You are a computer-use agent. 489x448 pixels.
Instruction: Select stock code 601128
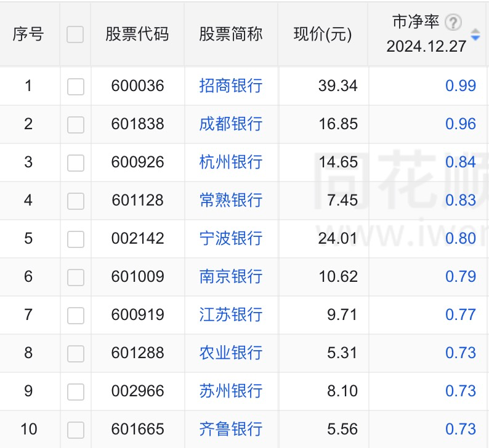tap(137, 201)
